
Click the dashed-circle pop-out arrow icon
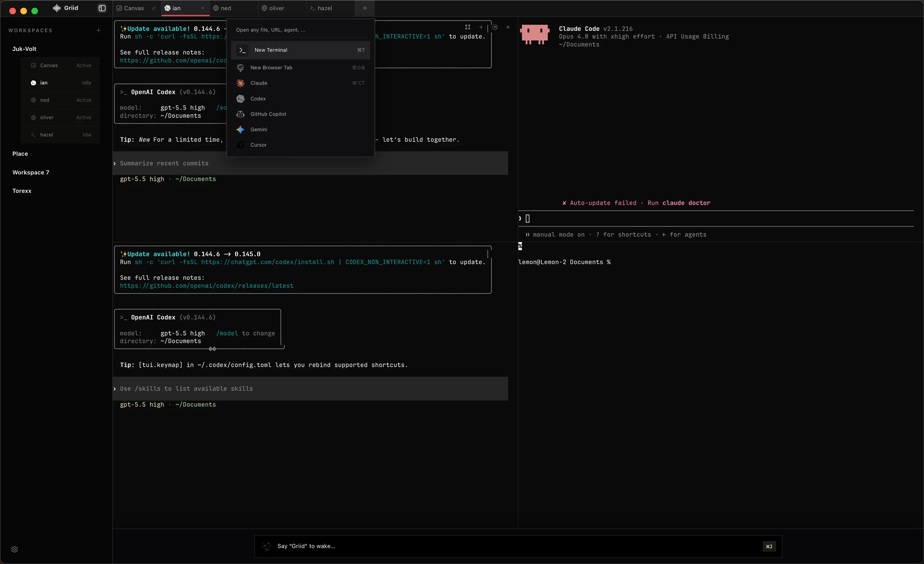(x=495, y=27)
